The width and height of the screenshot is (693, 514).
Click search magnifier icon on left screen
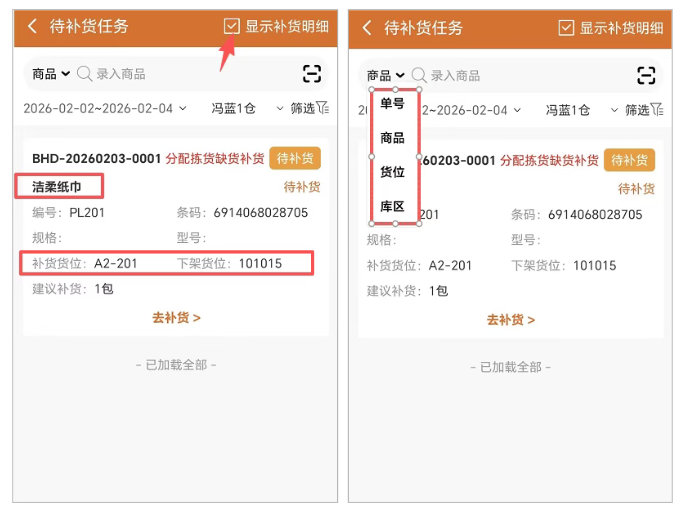pos(85,74)
